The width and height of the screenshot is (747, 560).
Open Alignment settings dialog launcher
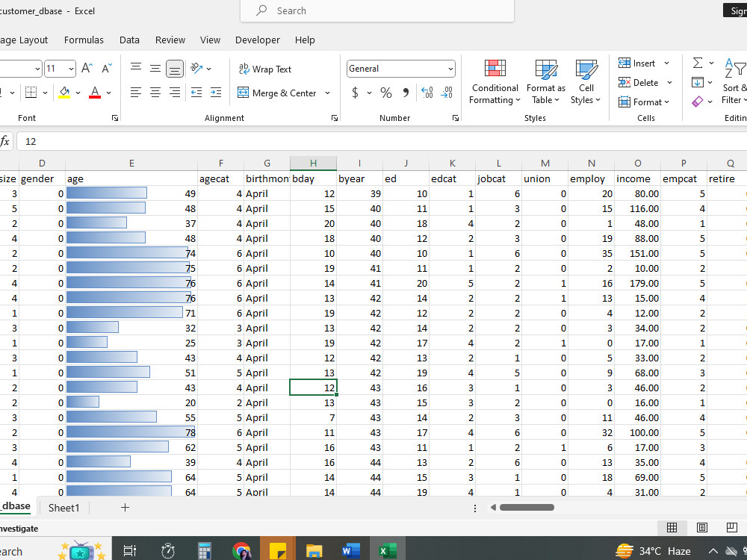pos(335,118)
